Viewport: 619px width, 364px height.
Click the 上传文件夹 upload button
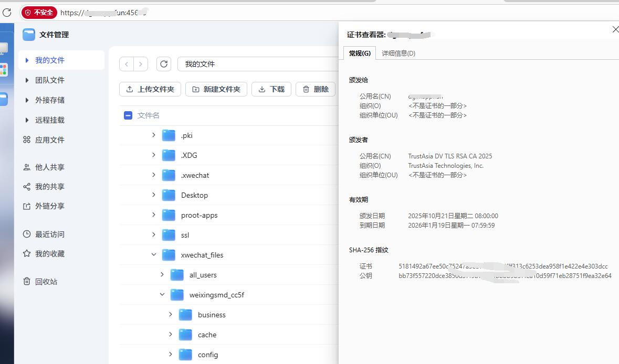[150, 89]
